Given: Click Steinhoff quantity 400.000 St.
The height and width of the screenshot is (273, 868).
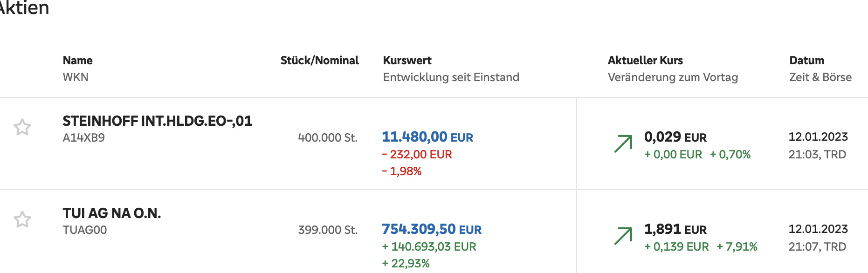Looking at the screenshot, I should tap(328, 138).
